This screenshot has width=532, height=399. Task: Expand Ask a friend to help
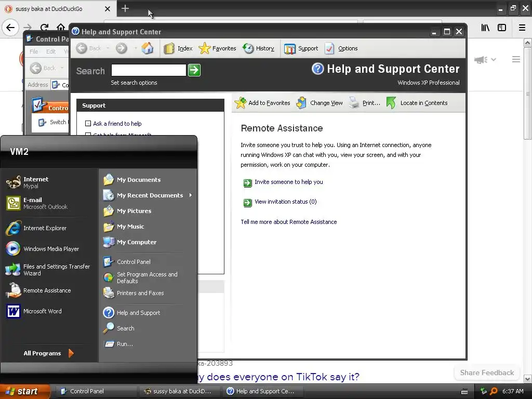point(117,124)
